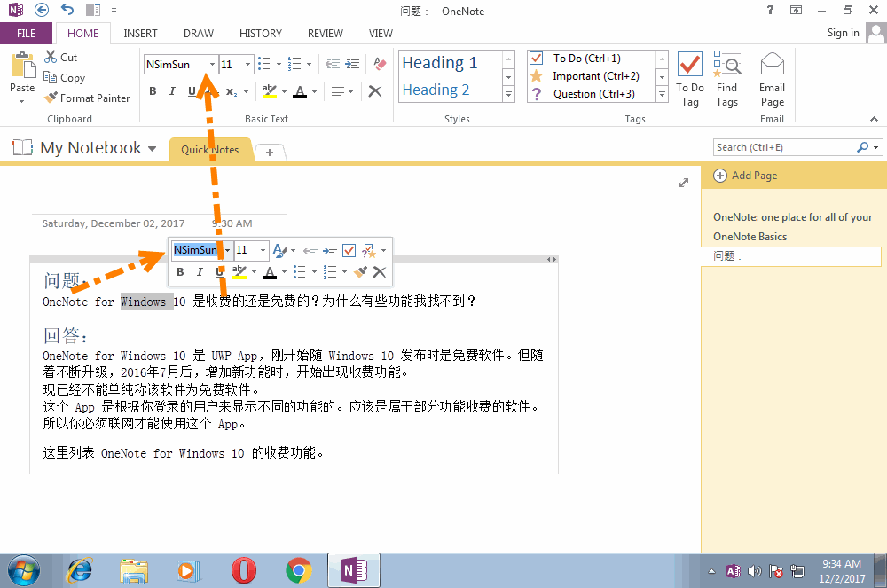The width and height of the screenshot is (887, 588).
Task: Toggle the To Do checkbox in mini toolbar
Action: coord(349,250)
